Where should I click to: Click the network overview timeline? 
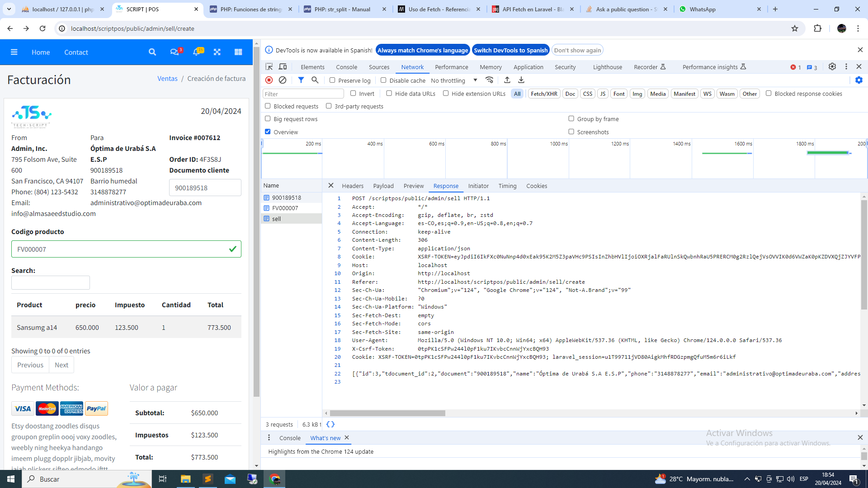[x=564, y=159]
